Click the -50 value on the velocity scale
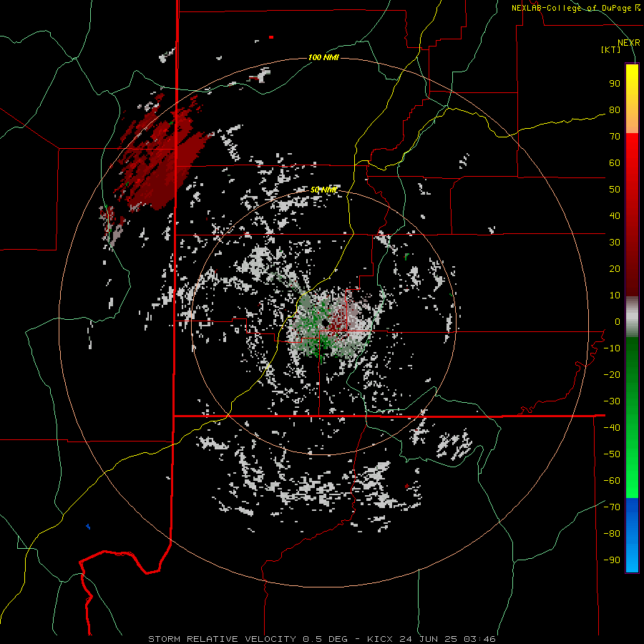The height and width of the screenshot is (644, 644). pyautogui.click(x=612, y=454)
